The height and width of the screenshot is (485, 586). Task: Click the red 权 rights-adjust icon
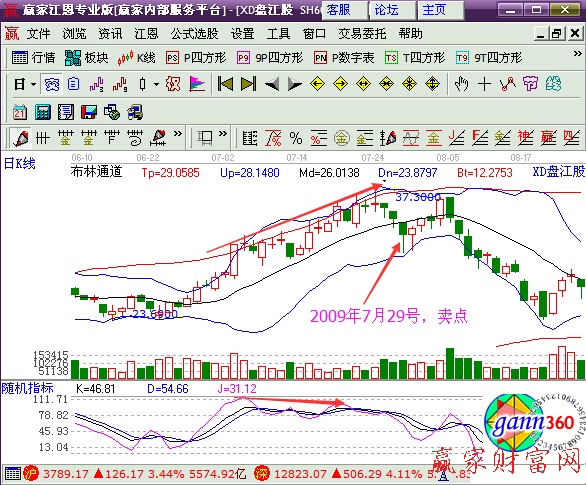point(173,84)
